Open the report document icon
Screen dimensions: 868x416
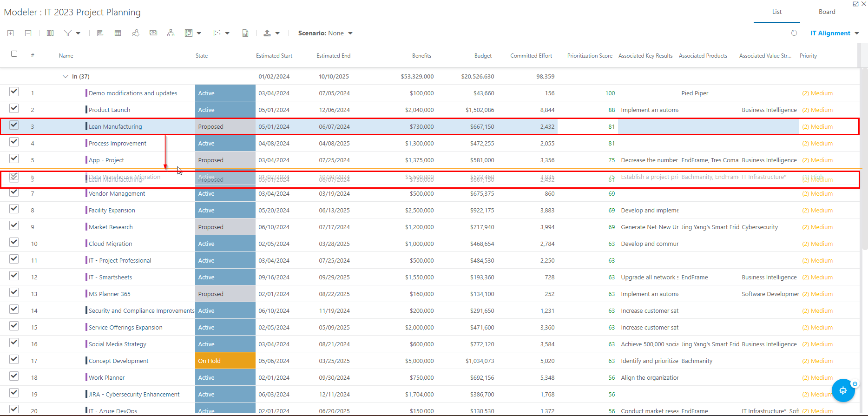[x=245, y=33]
